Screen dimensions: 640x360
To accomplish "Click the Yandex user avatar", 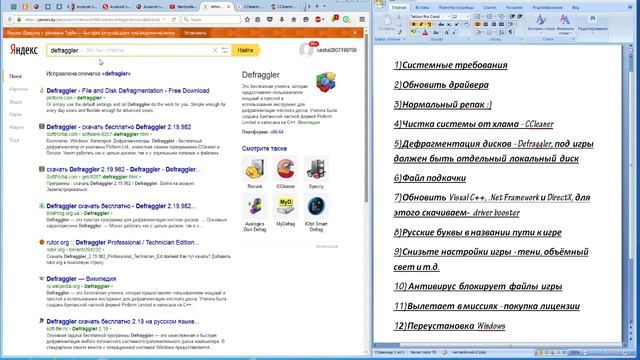I will (x=306, y=50).
